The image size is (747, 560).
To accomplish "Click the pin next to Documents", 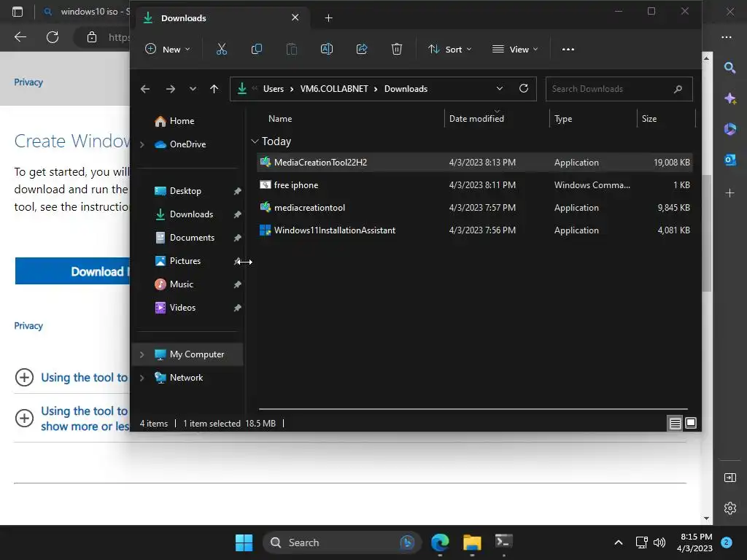I will point(237,238).
